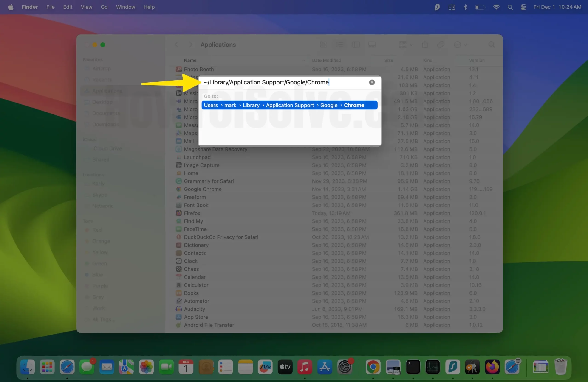Click the Edit Tags button in Finder toolbar
Viewport: 588px width, 382px height.
pyautogui.click(x=441, y=45)
